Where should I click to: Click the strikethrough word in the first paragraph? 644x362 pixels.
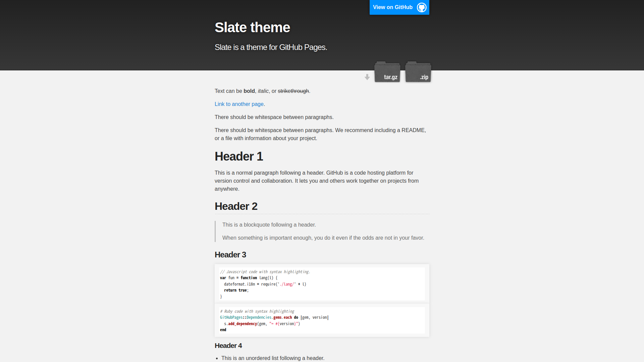coord(293,91)
